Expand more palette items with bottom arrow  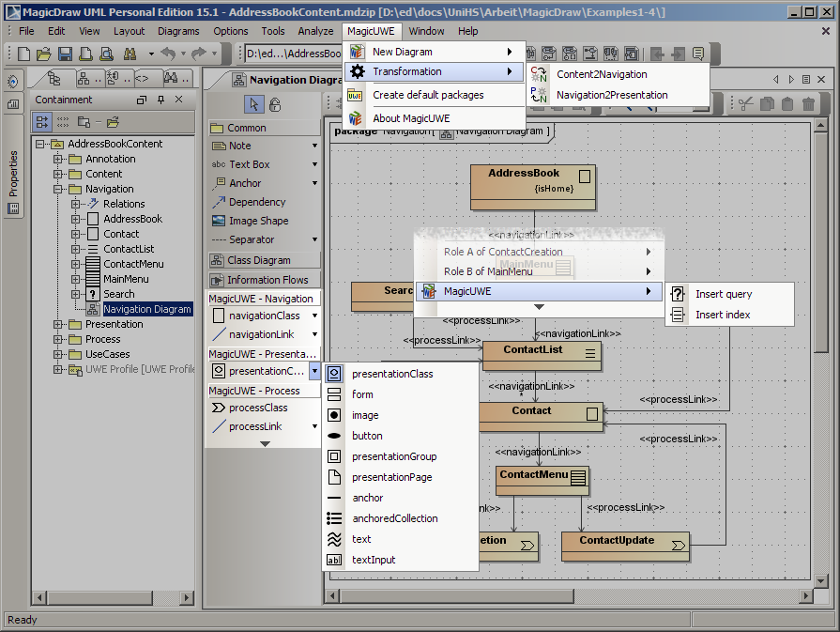coord(265,444)
